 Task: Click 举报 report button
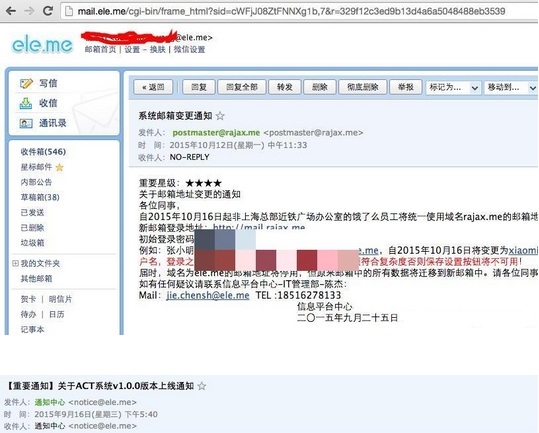[406, 87]
